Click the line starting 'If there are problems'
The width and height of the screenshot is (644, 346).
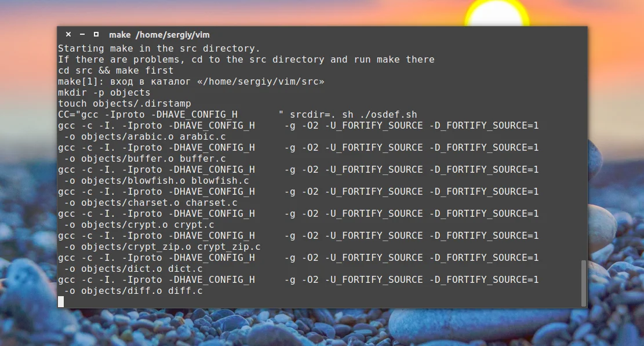click(246, 60)
